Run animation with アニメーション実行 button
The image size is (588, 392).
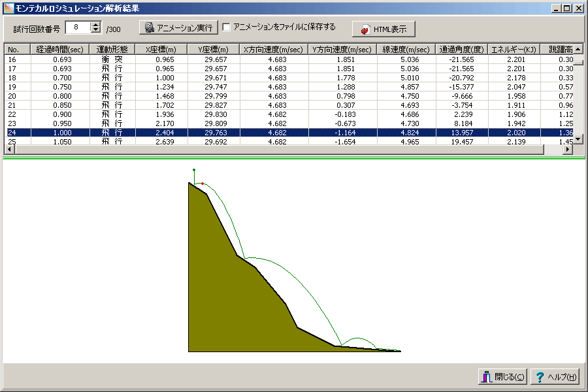coord(178,27)
